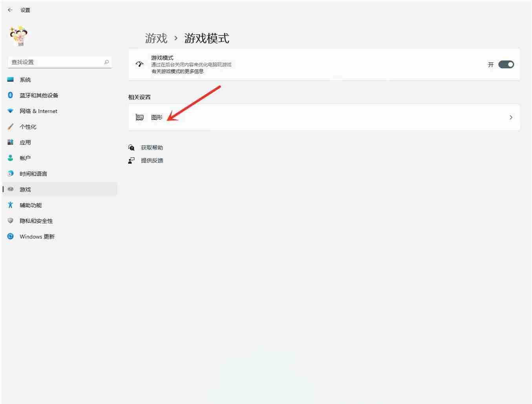The width and height of the screenshot is (532, 404).
Task: Click the chevron on the 图形 row
Action: (511, 117)
